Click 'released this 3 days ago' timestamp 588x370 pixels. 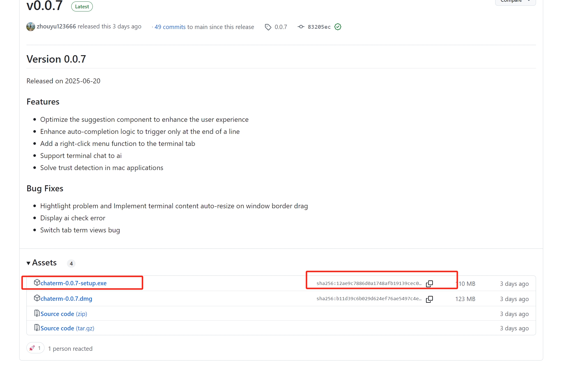point(109,26)
